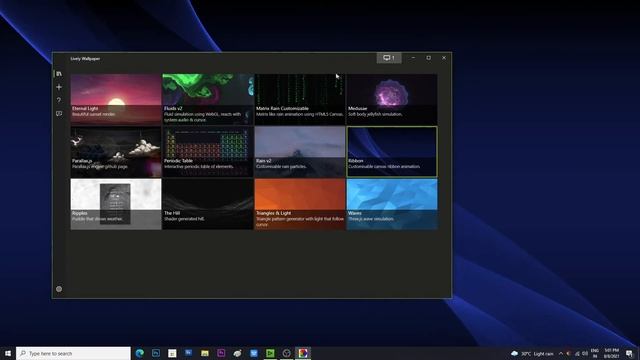Select the Eternal Light wallpaper

[116, 99]
